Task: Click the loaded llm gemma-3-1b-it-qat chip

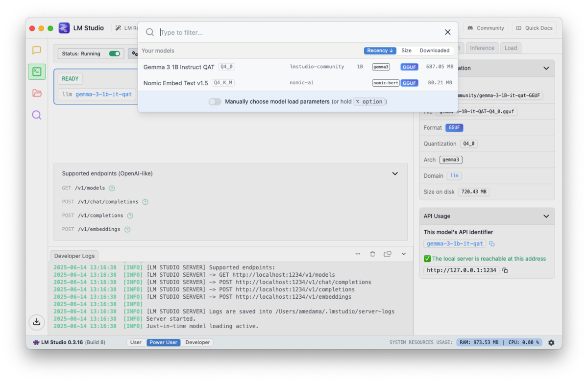Action: click(x=97, y=95)
